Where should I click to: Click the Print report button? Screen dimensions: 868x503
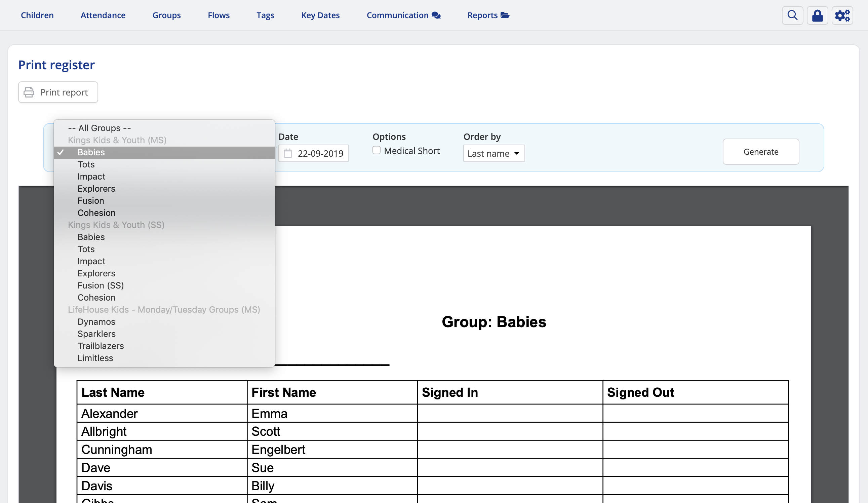[58, 92]
